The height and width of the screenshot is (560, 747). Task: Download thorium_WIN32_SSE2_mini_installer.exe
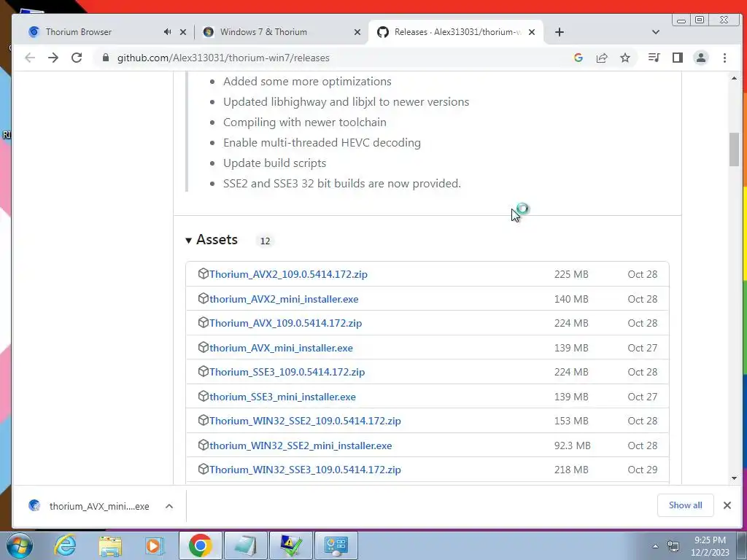(x=301, y=446)
